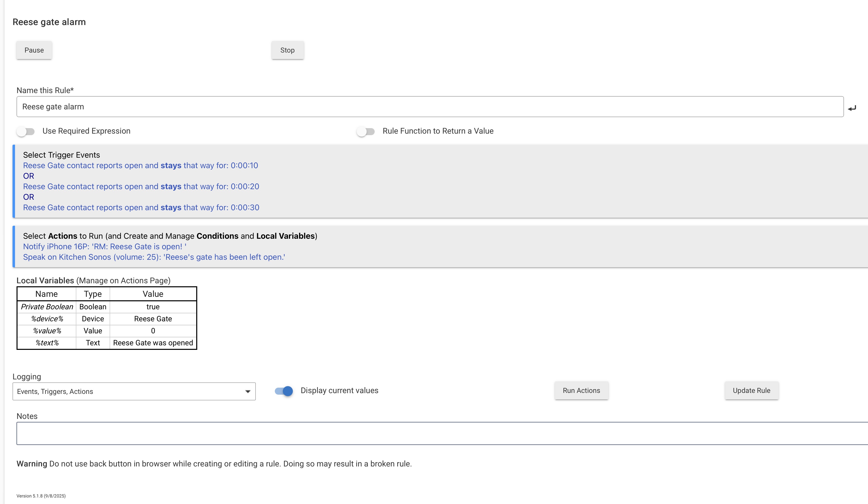
Task: Toggle Use Required Expression switch
Action: pos(26,131)
